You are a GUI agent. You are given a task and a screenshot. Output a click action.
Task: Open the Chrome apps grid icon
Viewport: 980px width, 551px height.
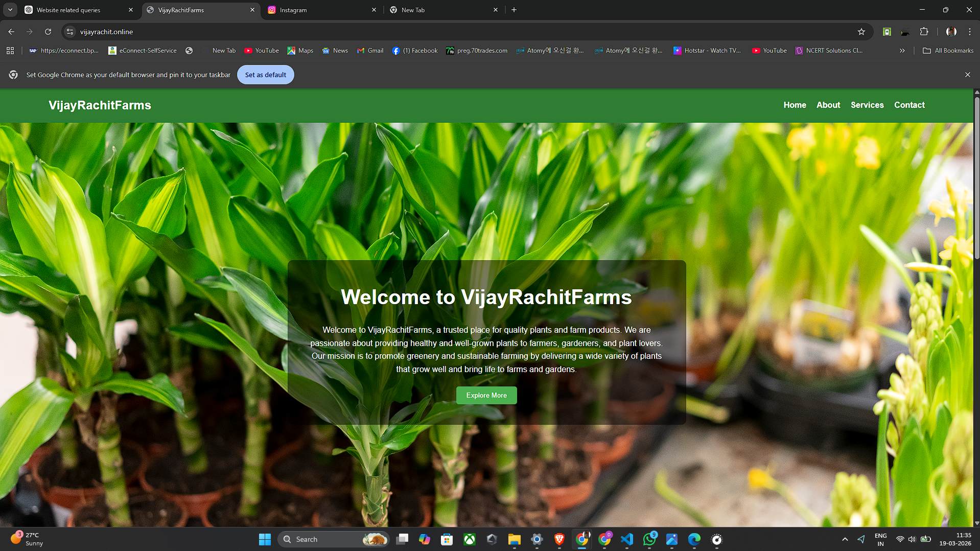click(10, 51)
